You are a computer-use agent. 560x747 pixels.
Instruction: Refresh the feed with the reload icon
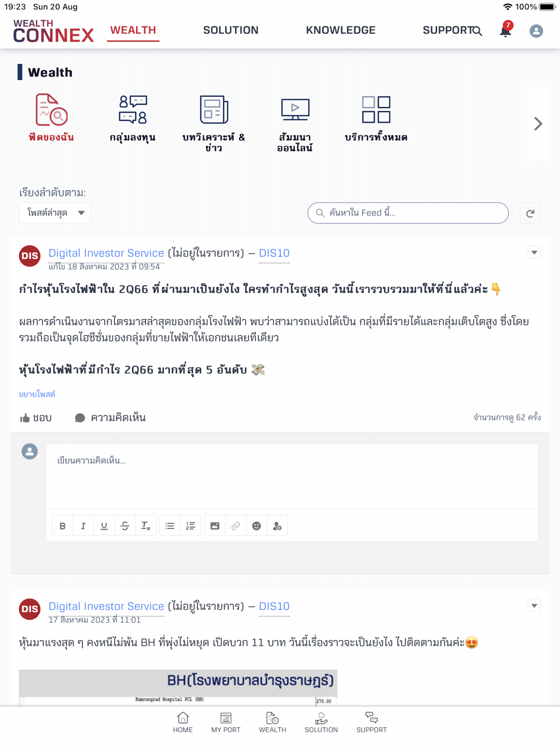[530, 213]
